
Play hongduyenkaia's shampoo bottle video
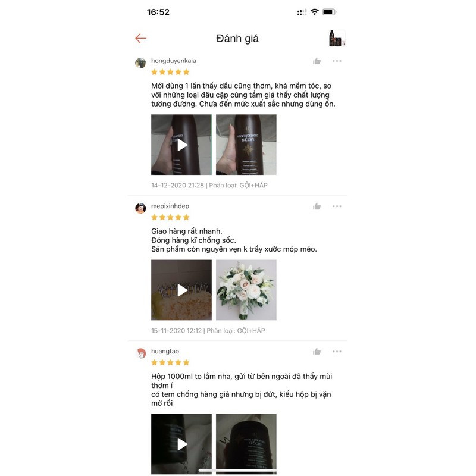click(x=181, y=145)
